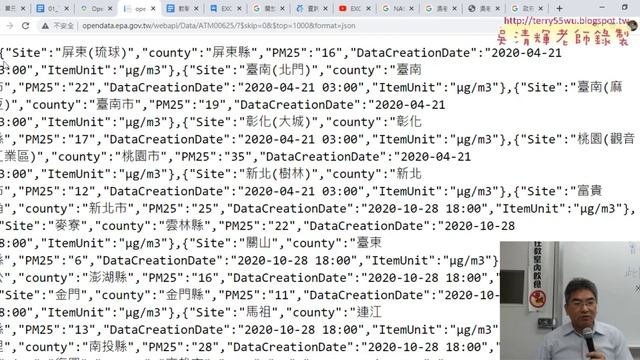
Task: Reload the opendata.epa.gov.tw page
Action: [x=25, y=26]
